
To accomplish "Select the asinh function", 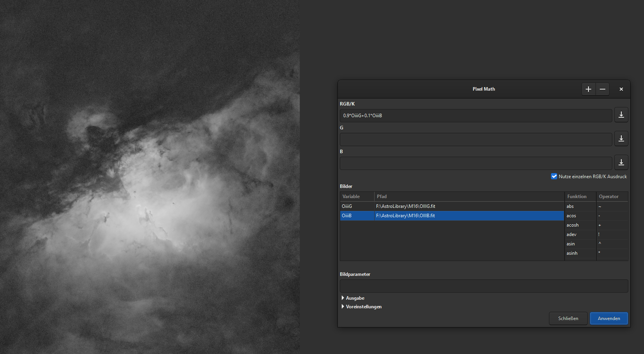I will [x=580, y=253].
